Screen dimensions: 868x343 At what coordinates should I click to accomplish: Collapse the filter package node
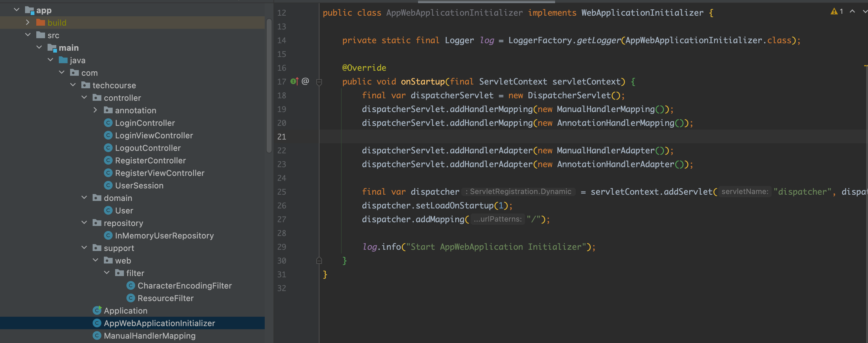106,273
